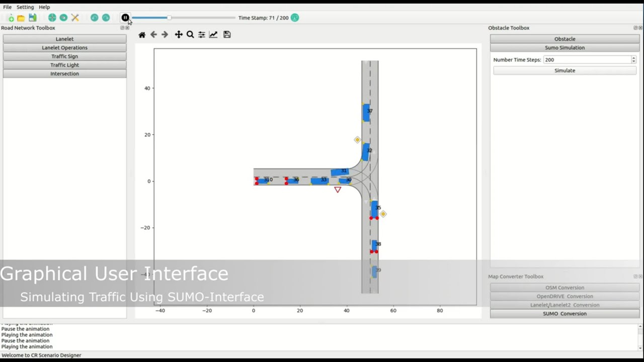The height and width of the screenshot is (362, 644).
Task: Click the console log scrollbar
Action: point(640,337)
